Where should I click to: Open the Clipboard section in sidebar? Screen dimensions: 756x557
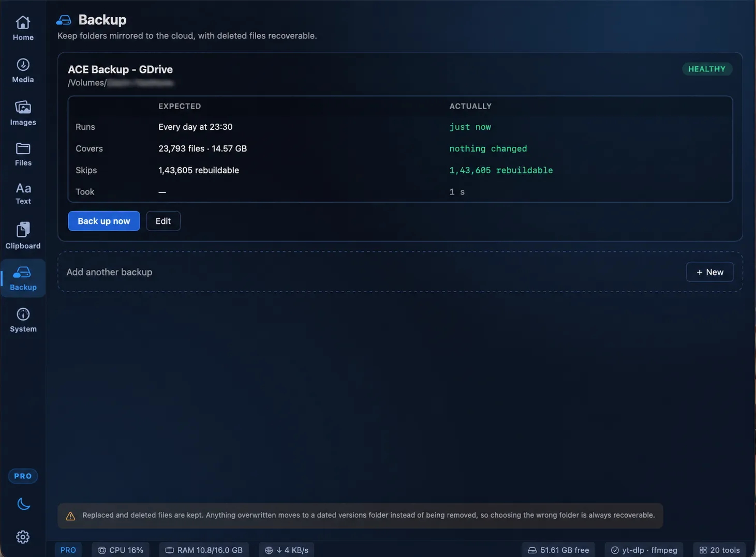pos(23,235)
